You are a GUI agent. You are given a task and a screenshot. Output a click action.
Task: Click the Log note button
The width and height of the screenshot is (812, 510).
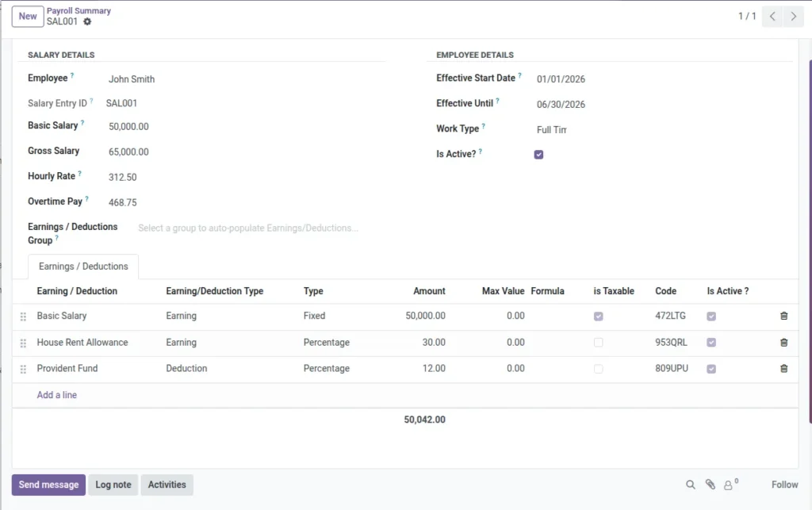click(113, 485)
